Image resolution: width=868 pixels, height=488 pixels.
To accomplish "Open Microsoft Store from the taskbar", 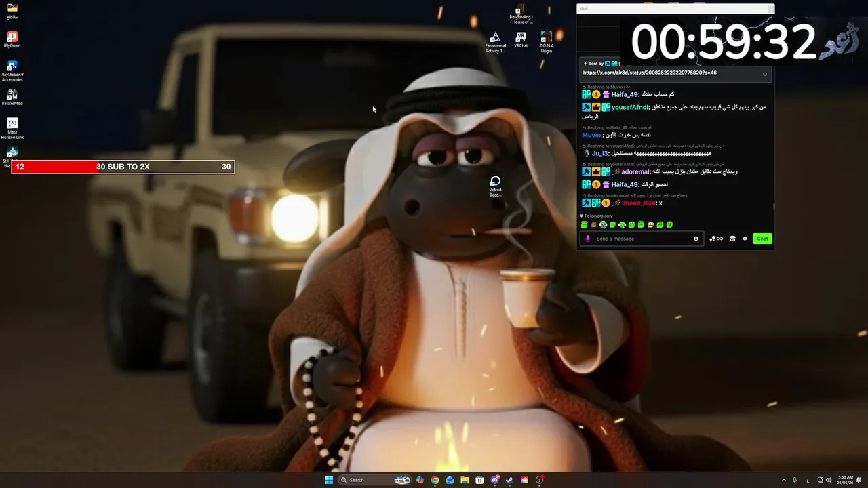I will coord(479,480).
